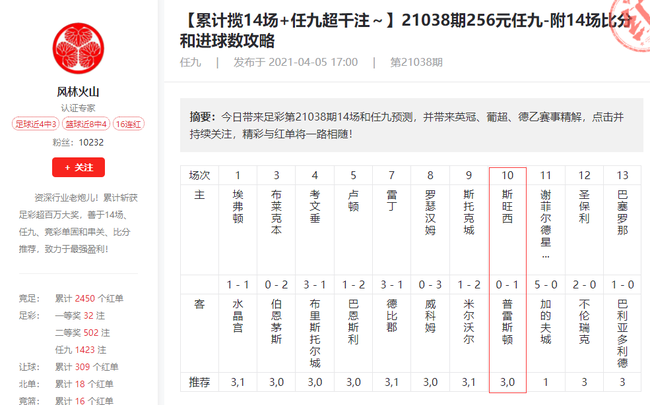Click home team 圣保利
650x405 pixels.
click(x=584, y=206)
